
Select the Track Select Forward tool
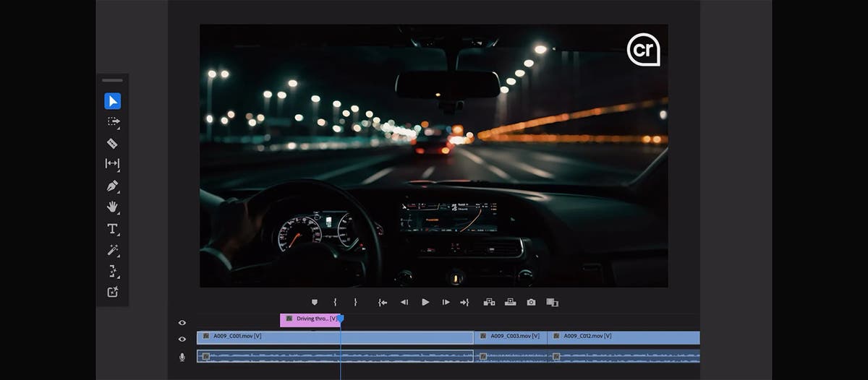(x=112, y=122)
